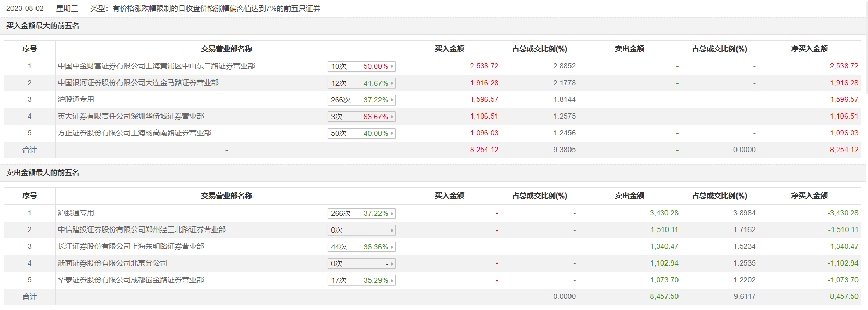This screenshot has width=868, height=310.
Task: Open 沪股通专用 in the sell-side table
Action: (76, 213)
